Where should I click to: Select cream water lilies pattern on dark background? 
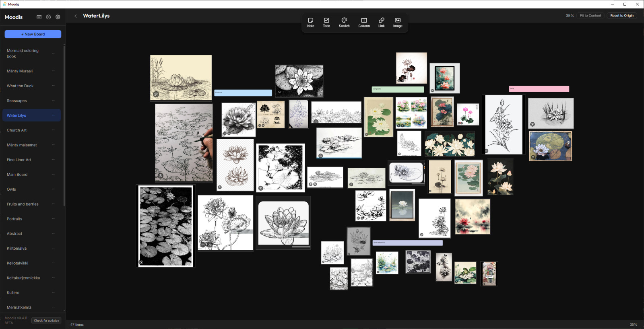pyautogui.click(x=450, y=144)
